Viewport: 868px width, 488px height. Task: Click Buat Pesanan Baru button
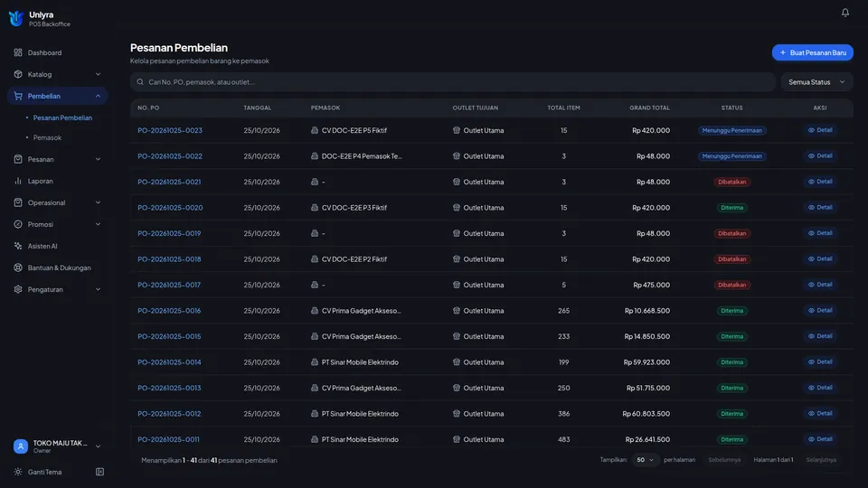(812, 52)
